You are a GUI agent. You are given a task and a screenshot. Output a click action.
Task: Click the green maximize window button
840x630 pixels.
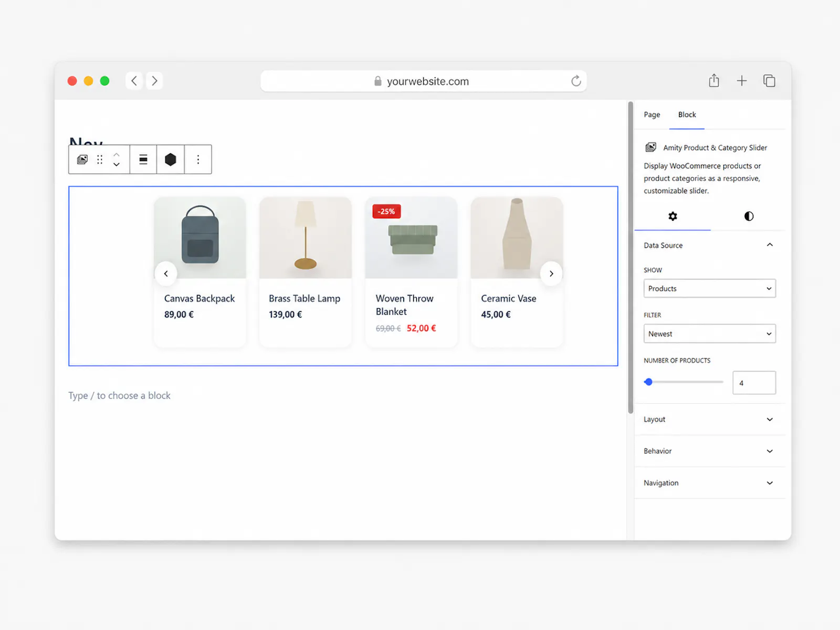[104, 81]
